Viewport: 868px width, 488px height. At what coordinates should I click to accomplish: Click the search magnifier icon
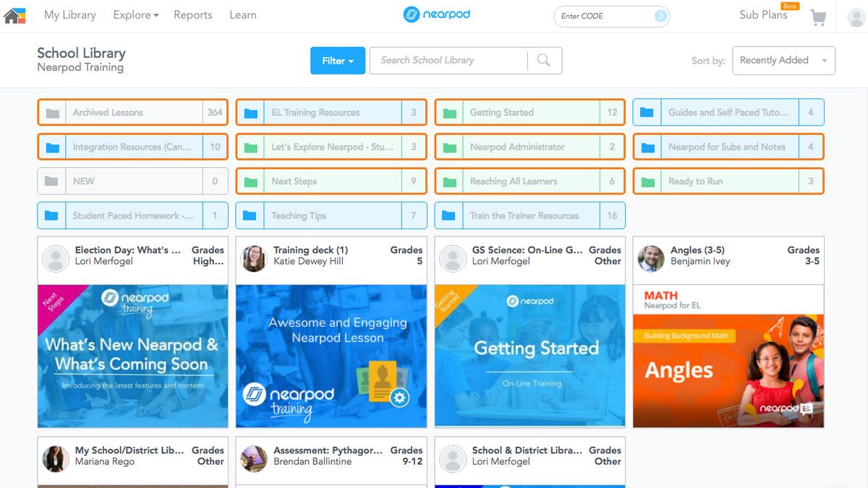click(x=543, y=61)
